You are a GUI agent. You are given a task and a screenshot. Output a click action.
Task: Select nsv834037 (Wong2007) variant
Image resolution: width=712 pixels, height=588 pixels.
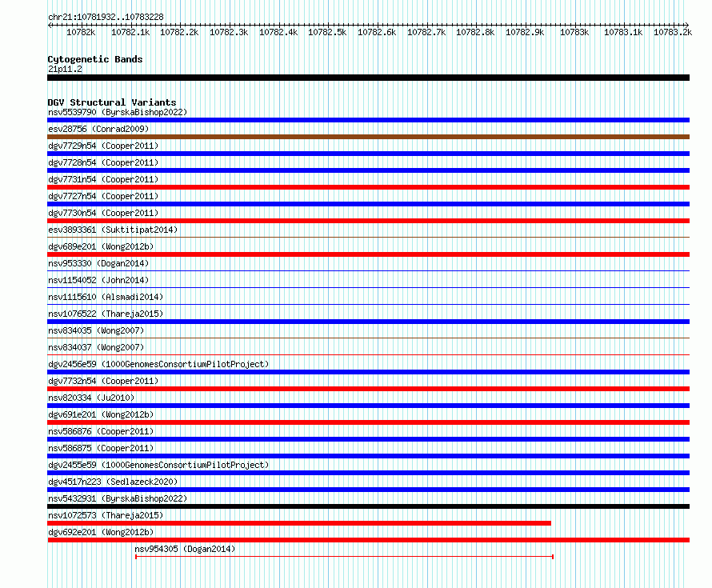(96, 347)
